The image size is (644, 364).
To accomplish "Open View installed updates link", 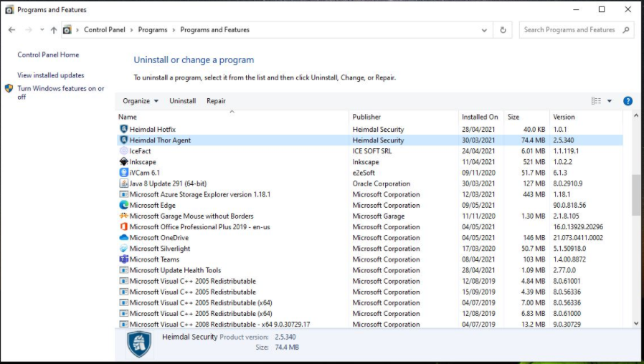I will tap(50, 75).
